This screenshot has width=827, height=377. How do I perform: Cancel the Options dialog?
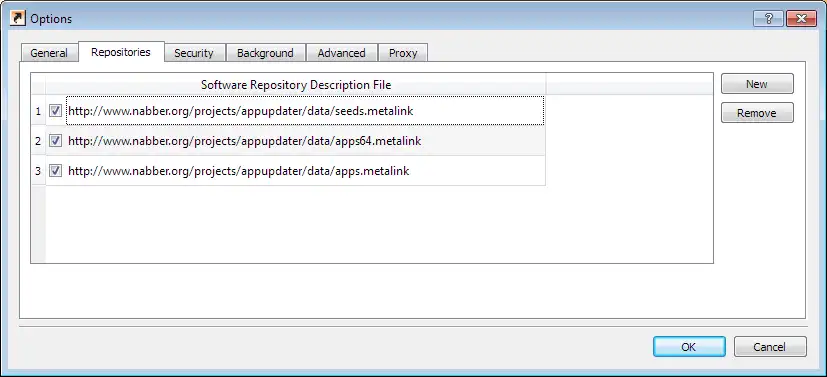(x=770, y=346)
